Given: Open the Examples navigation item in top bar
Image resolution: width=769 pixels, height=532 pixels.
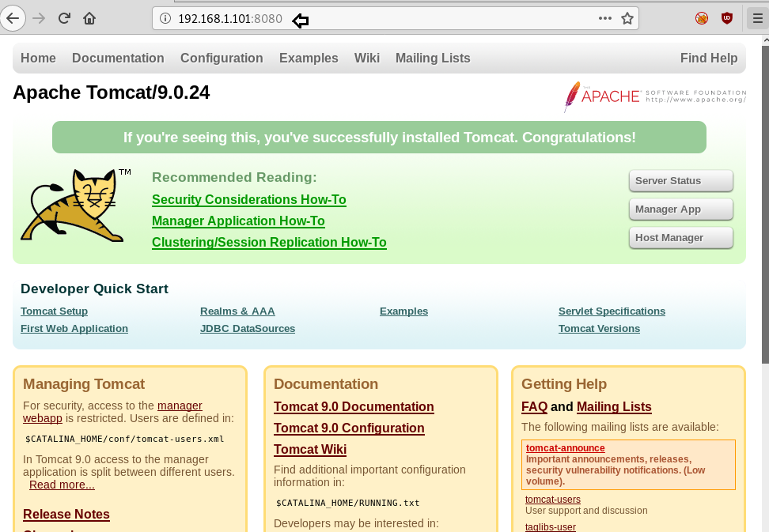Looking at the screenshot, I should [x=309, y=58].
